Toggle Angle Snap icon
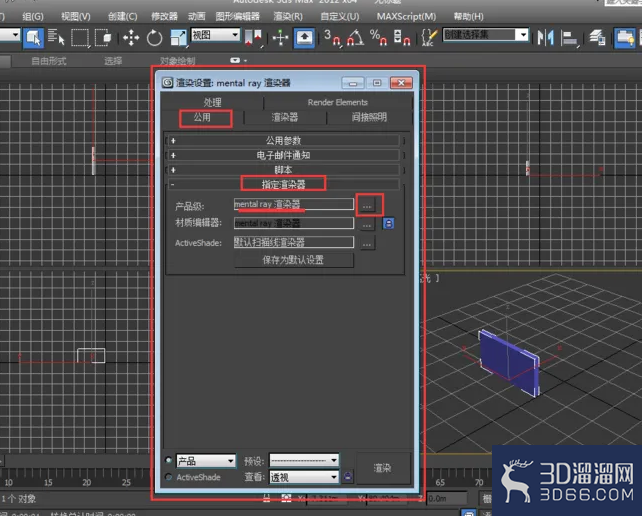The height and width of the screenshot is (516, 642). click(355, 38)
